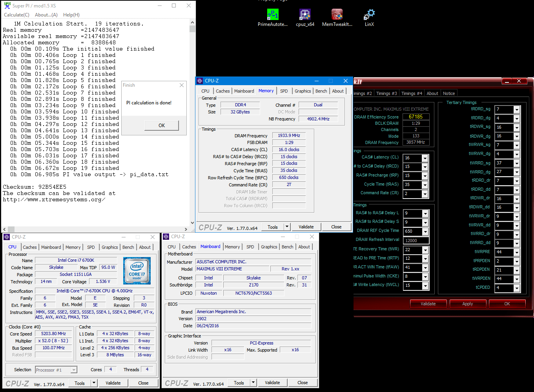The width and height of the screenshot is (534, 392).
Task: Launch the LinX desktop shortcut
Action: point(369,18)
